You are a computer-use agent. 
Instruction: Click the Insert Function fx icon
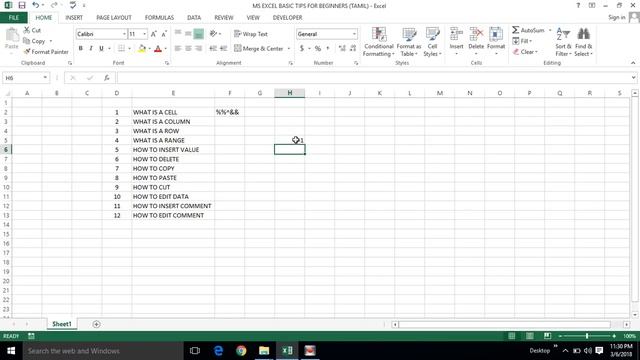click(107, 78)
